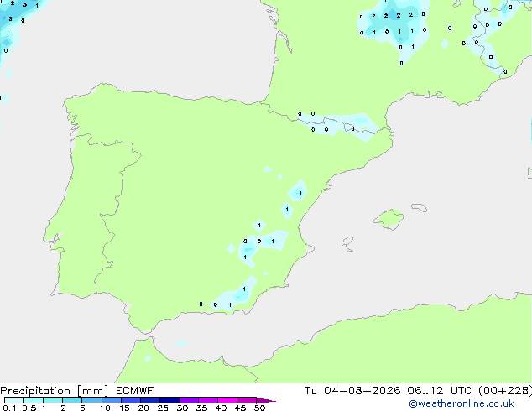Click the Ibiza island outline
532x411 pixels.
tap(347, 242)
